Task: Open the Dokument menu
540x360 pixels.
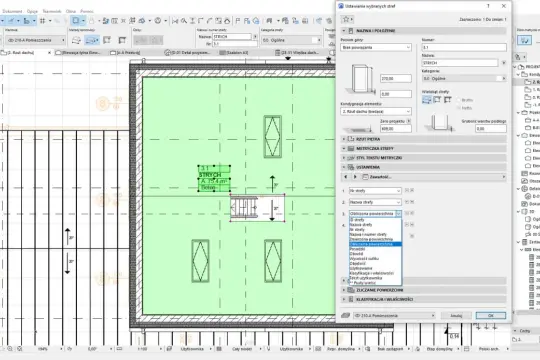Action: (x=12, y=11)
